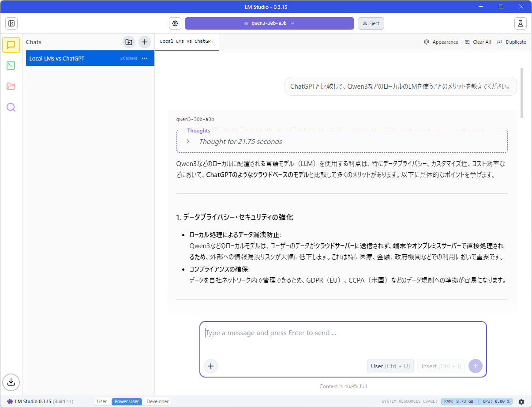Viewport: 532px width, 408px height.
Task: Select Local LMs vs ChatGPT chat in list
Action: point(90,58)
